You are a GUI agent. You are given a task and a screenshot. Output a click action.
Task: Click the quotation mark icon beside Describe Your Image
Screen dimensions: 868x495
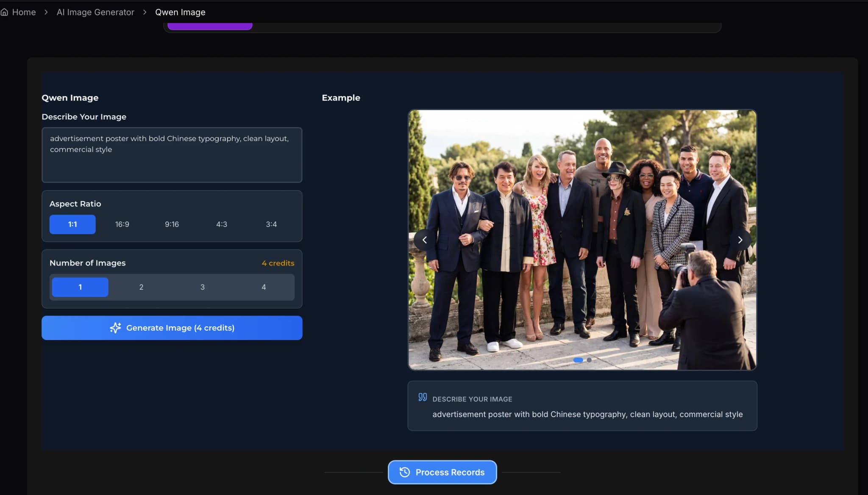click(x=423, y=397)
